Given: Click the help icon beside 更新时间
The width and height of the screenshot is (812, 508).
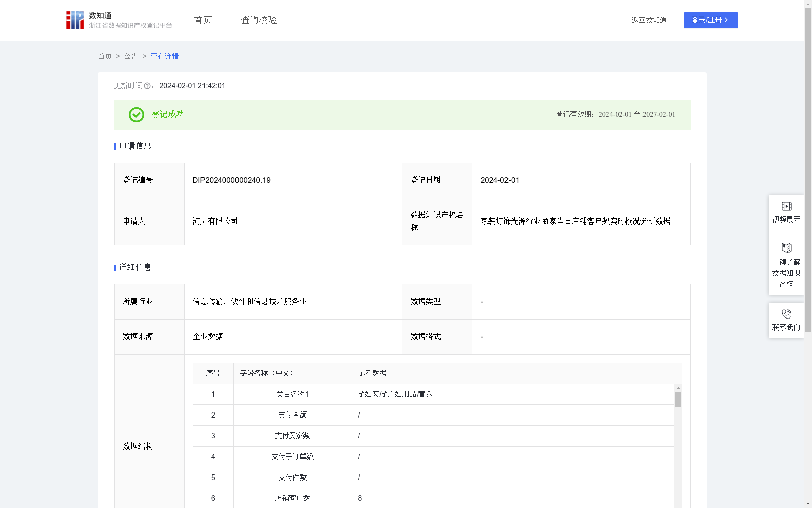Looking at the screenshot, I should (x=147, y=86).
